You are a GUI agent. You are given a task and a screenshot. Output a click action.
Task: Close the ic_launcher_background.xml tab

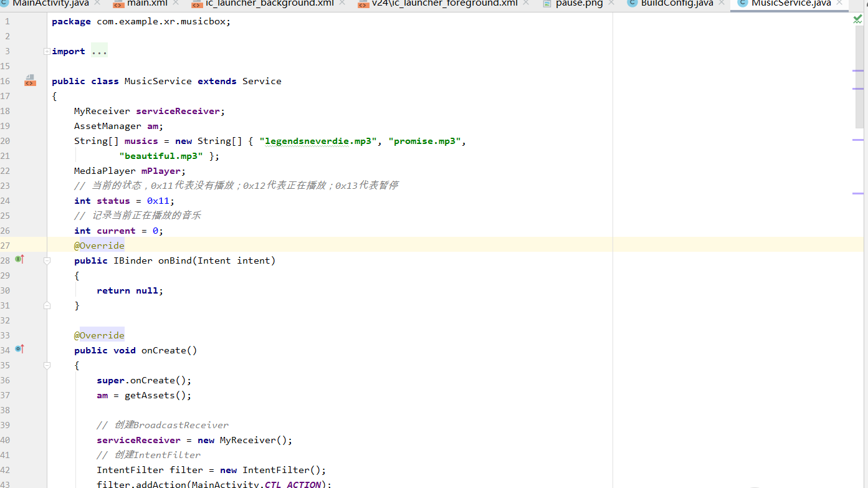tap(342, 3)
